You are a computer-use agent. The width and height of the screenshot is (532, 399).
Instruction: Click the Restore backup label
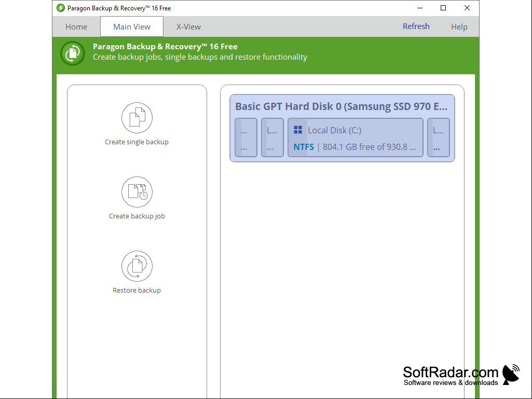pyautogui.click(x=137, y=291)
